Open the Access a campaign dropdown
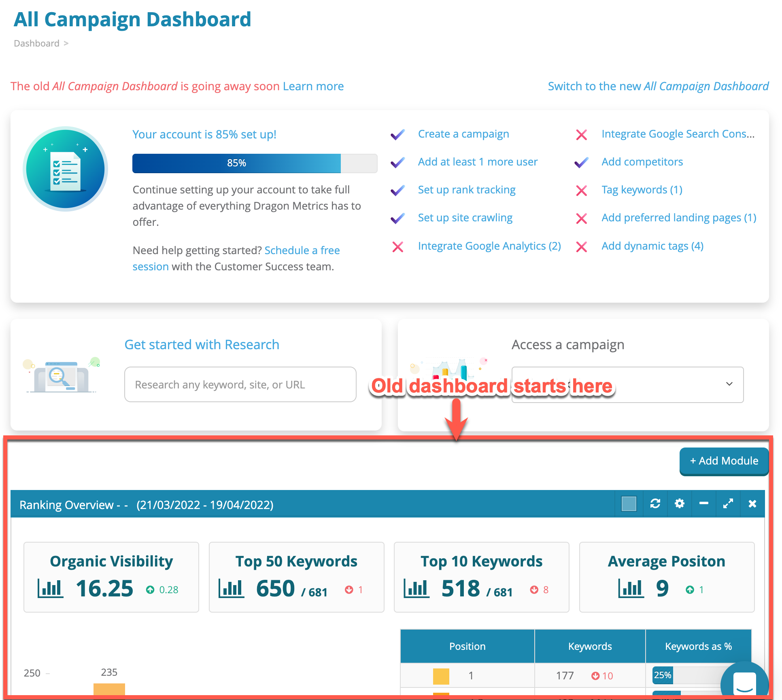782x700 pixels. 627,384
